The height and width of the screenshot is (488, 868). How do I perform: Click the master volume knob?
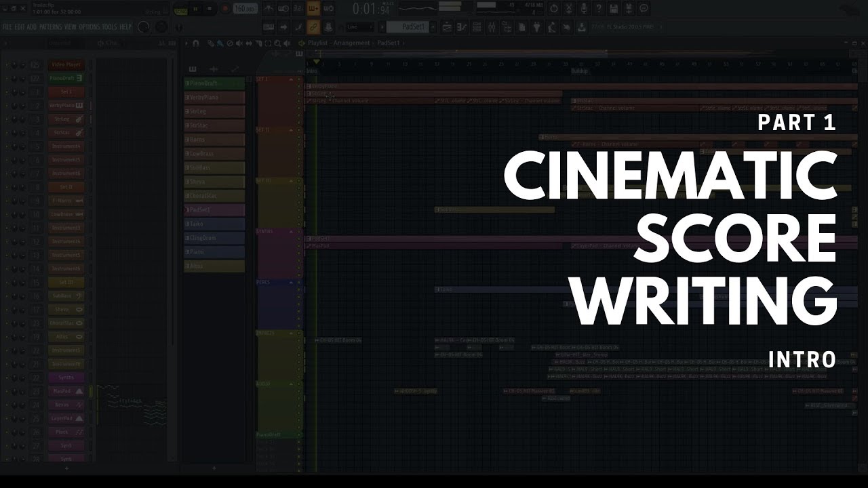pos(143,27)
